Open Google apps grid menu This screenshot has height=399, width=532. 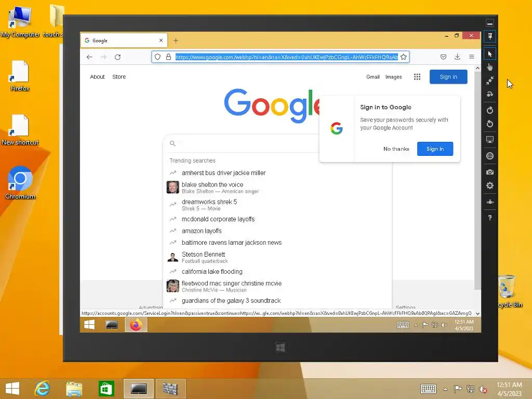point(417,77)
